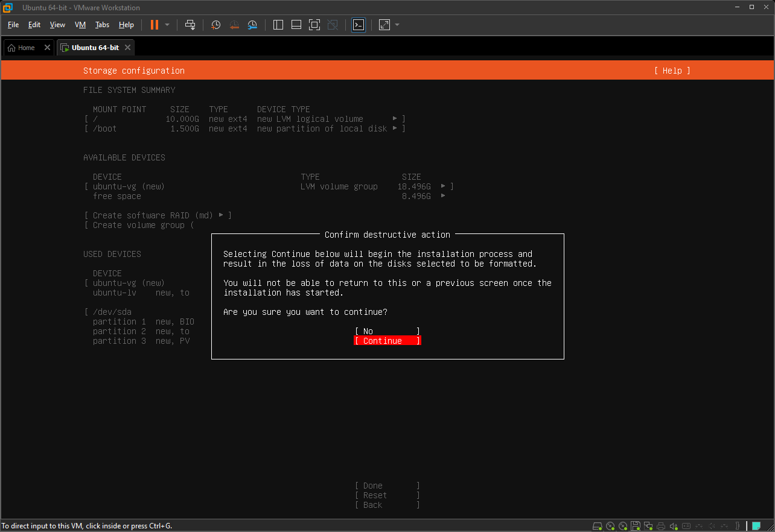
Task: Click the pause virtual machine icon
Action: (155, 25)
